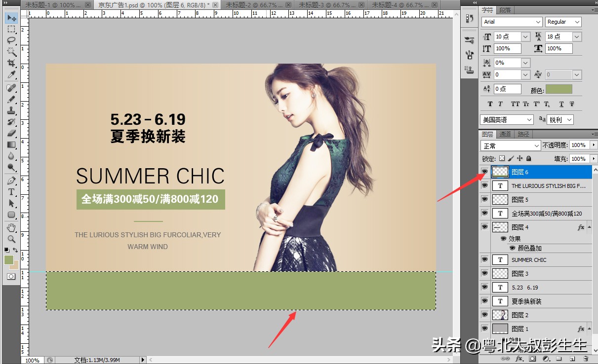Image resolution: width=598 pixels, height=364 pixels.
Task: Open the Arial font family dropdown
Action: point(538,22)
